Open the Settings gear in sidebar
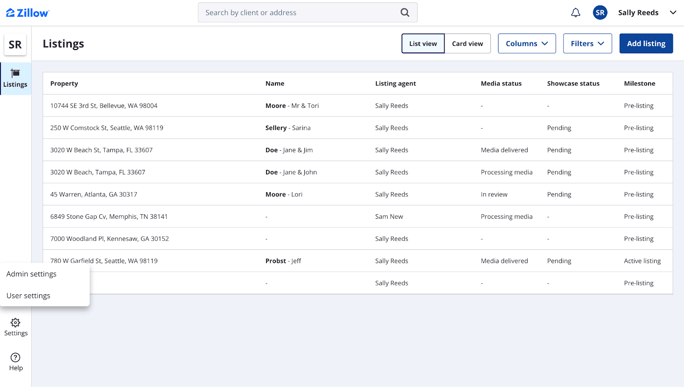This screenshot has height=387, width=684. [16, 327]
